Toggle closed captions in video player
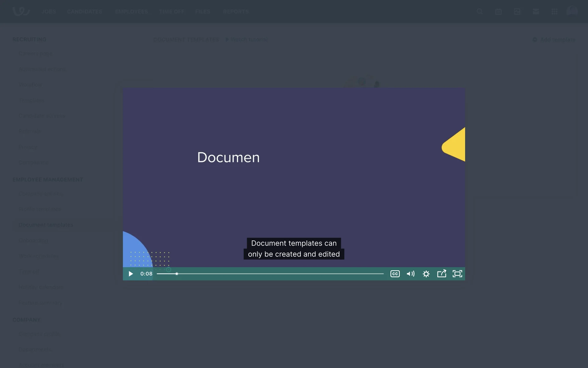 (395, 274)
